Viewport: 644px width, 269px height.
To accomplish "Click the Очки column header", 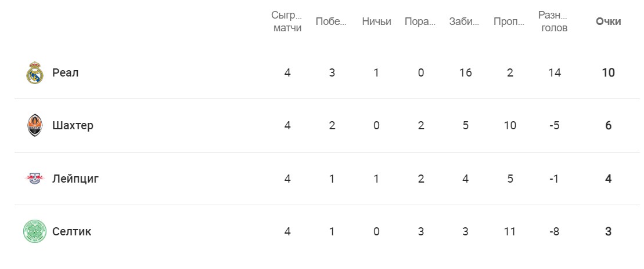I will 608,21.
